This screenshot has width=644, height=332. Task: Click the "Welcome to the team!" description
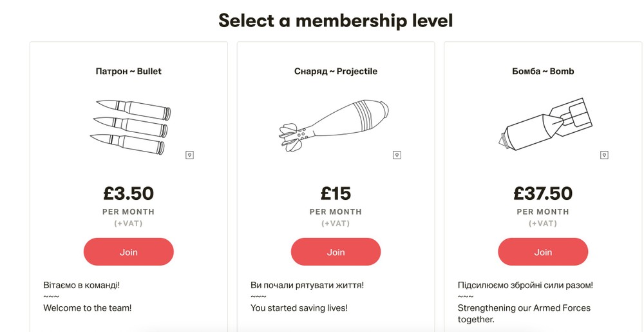pos(88,308)
